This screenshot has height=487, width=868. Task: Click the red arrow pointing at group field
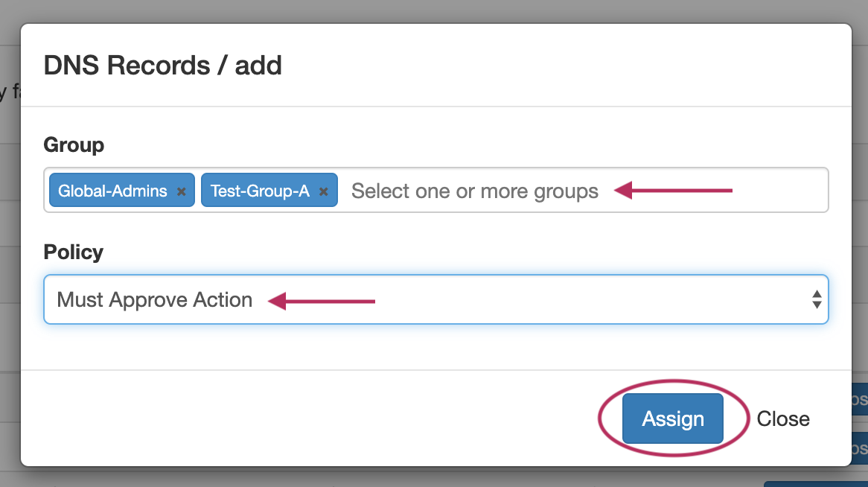674,191
